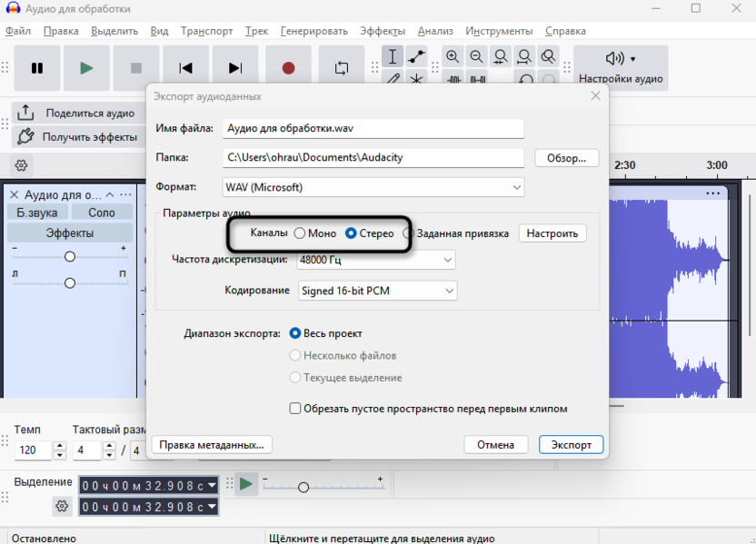The height and width of the screenshot is (544, 756).
Task: Open the Формат dropdown
Action: tap(373, 187)
